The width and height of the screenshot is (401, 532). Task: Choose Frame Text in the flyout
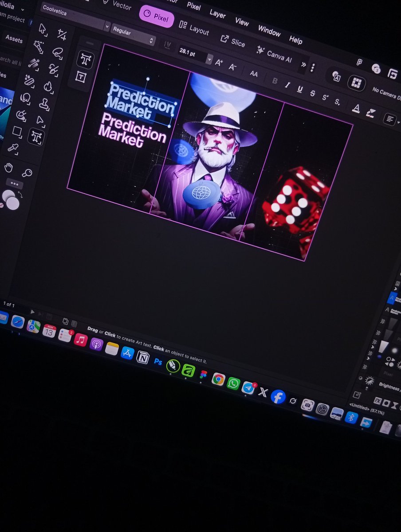[80, 77]
